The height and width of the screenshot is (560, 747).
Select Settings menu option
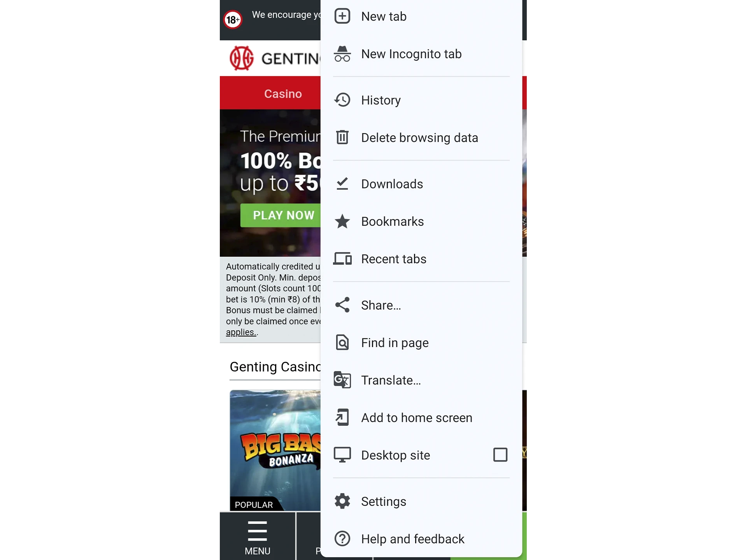(384, 500)
